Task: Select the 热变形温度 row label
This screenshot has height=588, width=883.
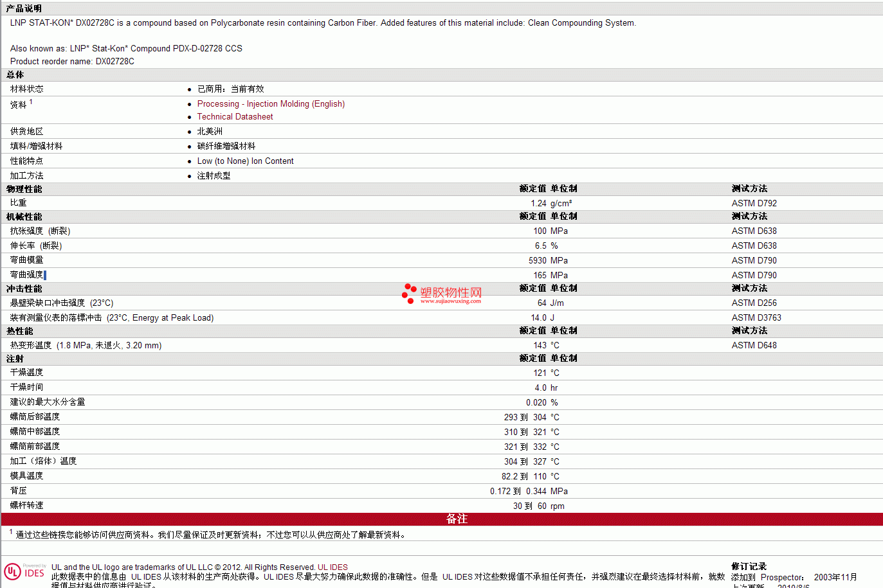Action: coord(86,346)
